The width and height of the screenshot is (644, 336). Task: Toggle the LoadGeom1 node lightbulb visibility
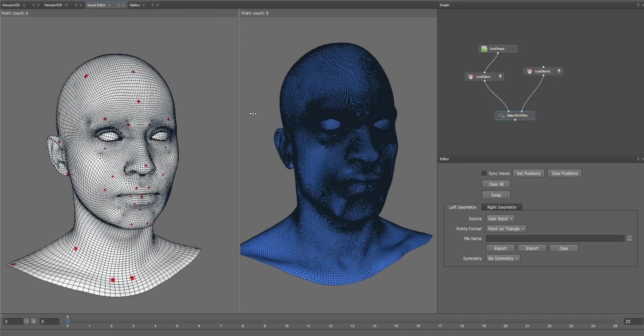point(559,71)
